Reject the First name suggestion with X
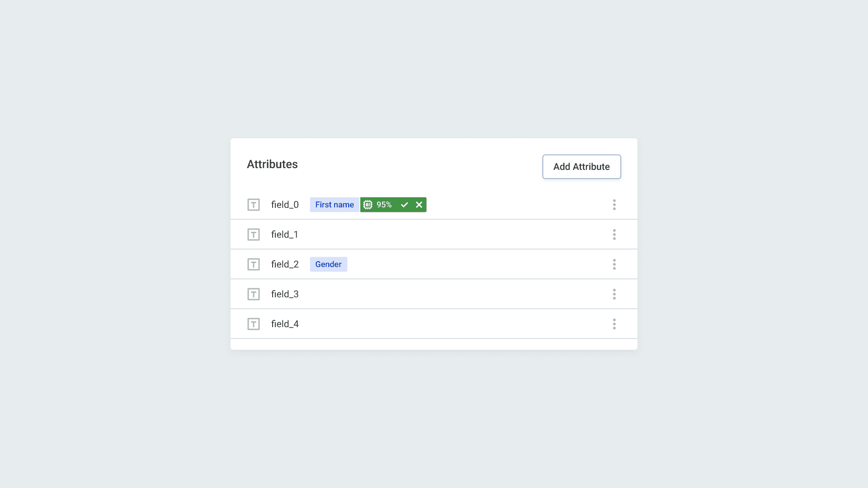 pyautogui.click(x=419, y=205)
